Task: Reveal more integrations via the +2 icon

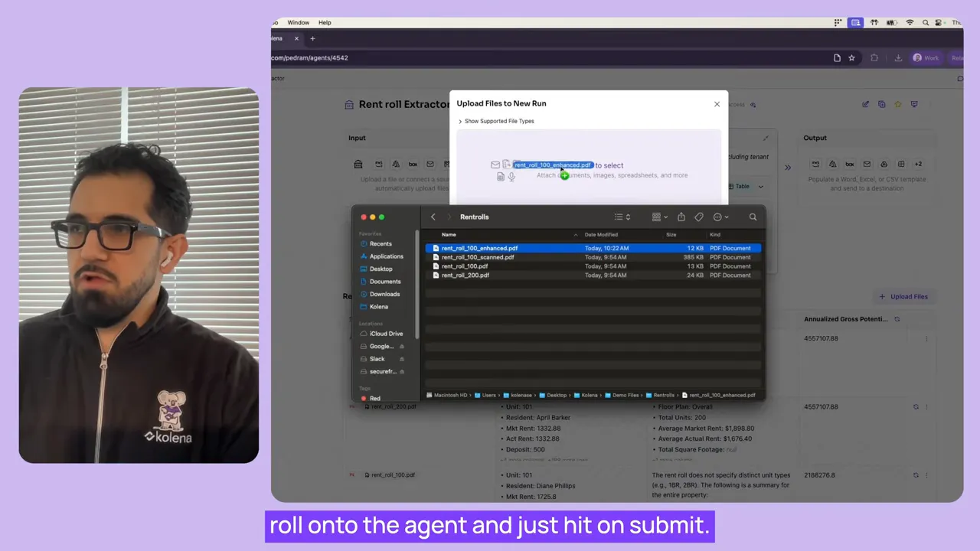Action: pyautogui.click(x=920, y=164)
